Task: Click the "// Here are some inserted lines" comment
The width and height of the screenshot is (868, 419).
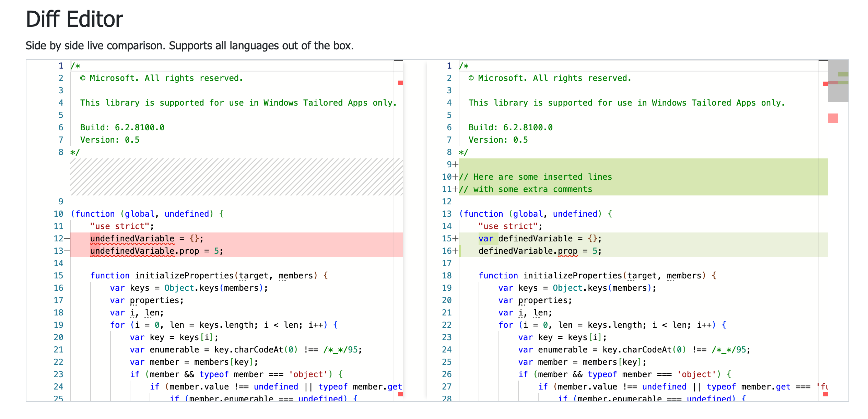Action: [536, 177]
